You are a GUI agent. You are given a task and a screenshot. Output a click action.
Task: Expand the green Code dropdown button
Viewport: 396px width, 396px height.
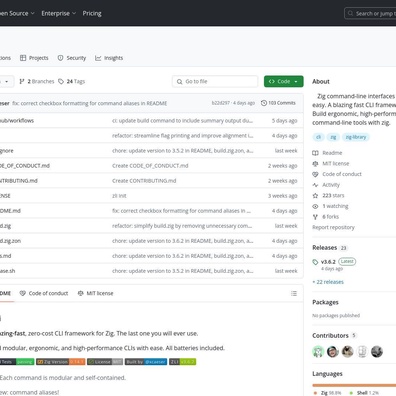pyautogui.click(x=284, y=81)
